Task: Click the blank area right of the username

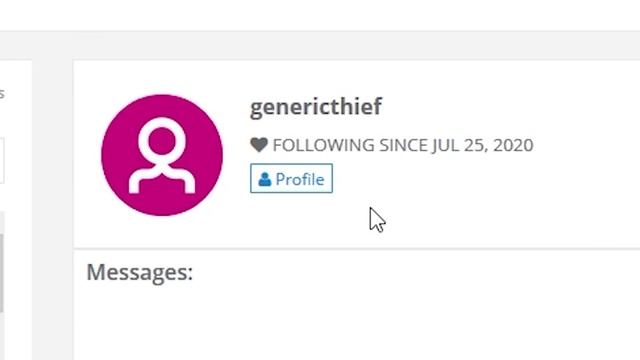Action: tap(510, 107)
